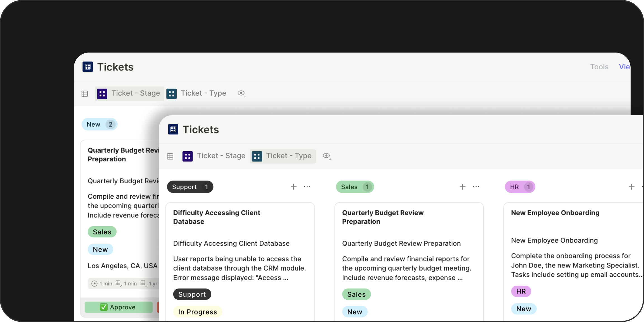Click the created record icon next to 1 yr
644x322 pixels.
(x=143, y=283)
